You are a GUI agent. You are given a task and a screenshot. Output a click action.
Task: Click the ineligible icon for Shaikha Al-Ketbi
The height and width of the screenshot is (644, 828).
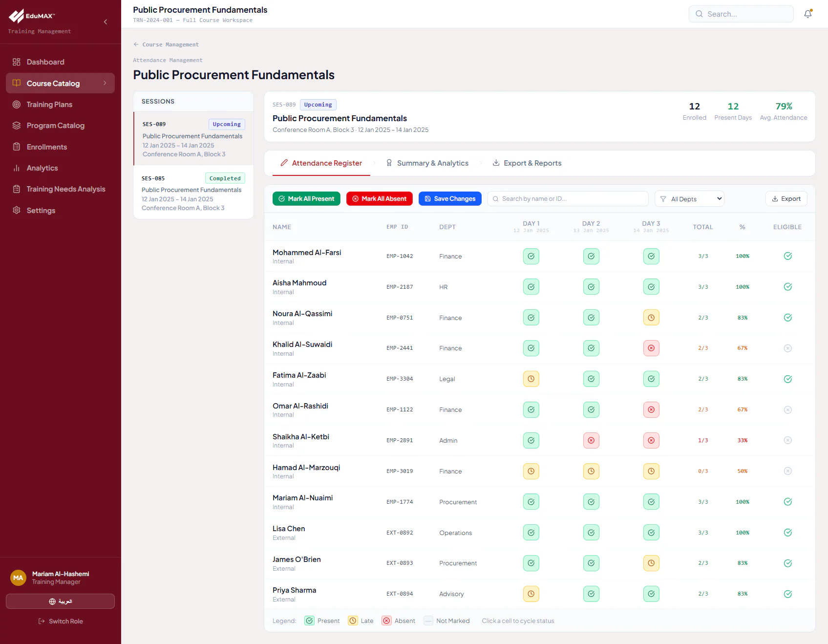point(788,440)
